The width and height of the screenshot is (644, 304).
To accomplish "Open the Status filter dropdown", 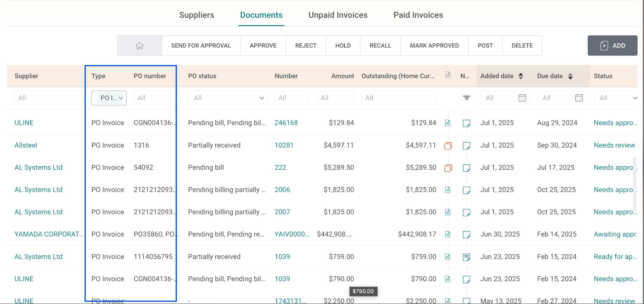I will pos(616,98).
